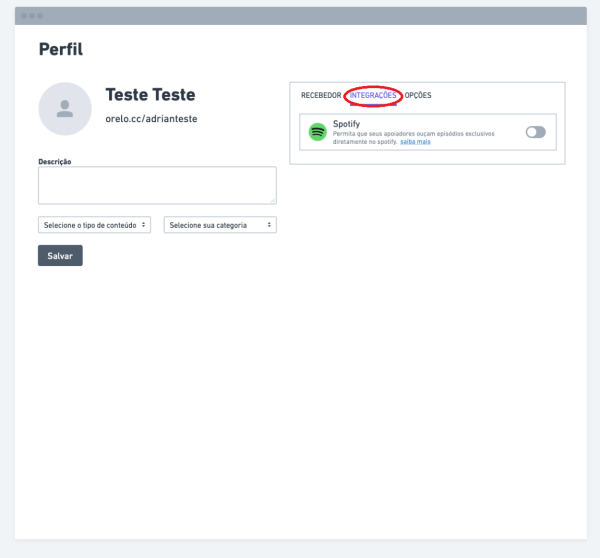This screenshot has width=600, height=558.
Task: Click the Perfil page heading
Action: pyautogui.click(x=60, y=49)
